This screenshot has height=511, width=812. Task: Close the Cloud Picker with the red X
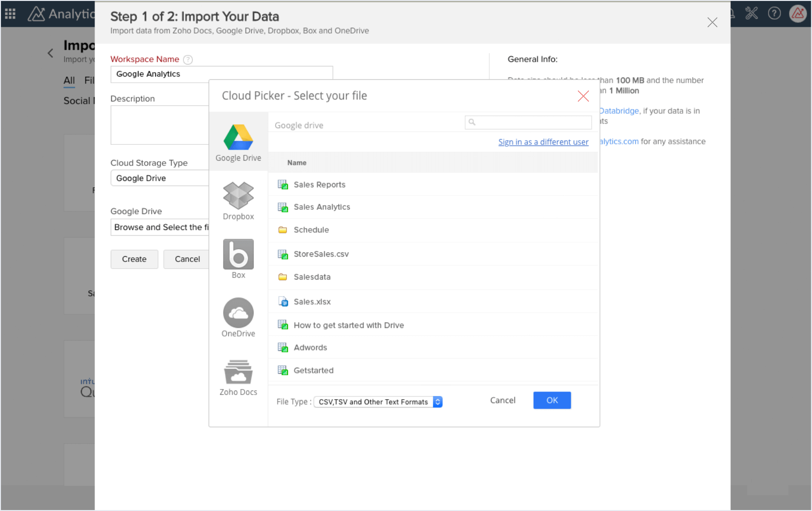coord(583,96)
